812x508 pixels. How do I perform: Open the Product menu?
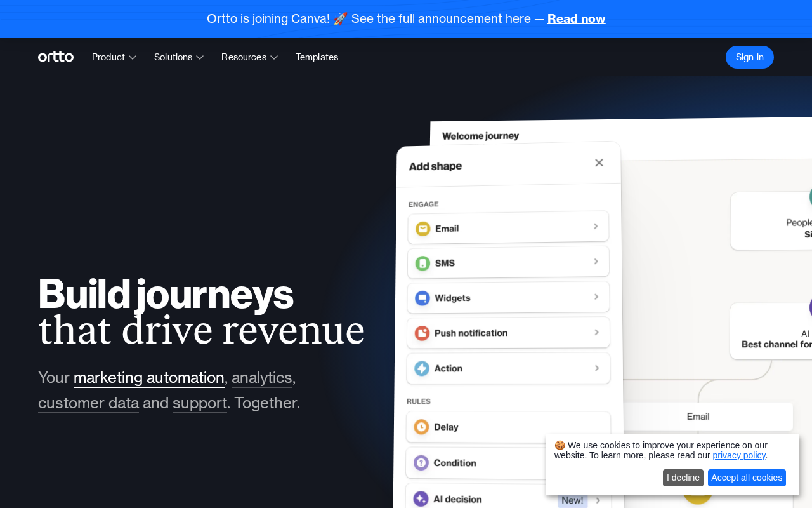114,57
